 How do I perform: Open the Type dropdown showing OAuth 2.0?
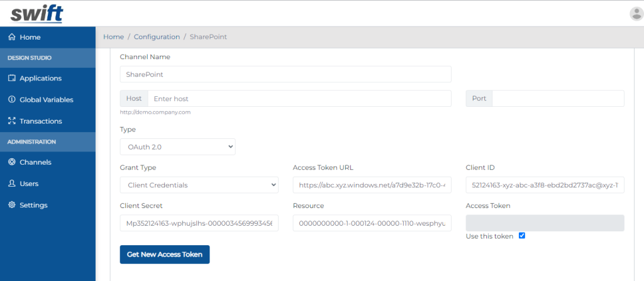click(x=178, y=146)
